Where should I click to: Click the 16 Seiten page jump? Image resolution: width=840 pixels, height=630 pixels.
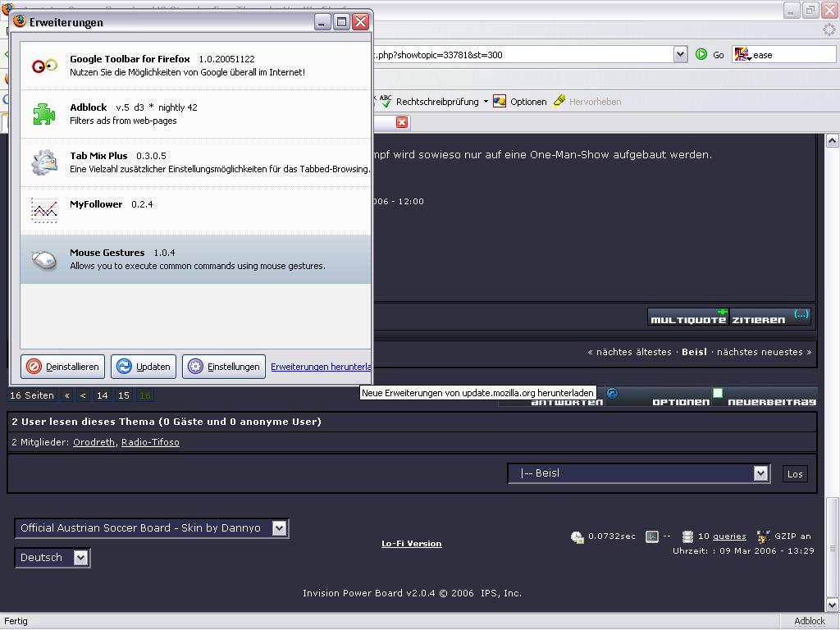coord(32,395)
